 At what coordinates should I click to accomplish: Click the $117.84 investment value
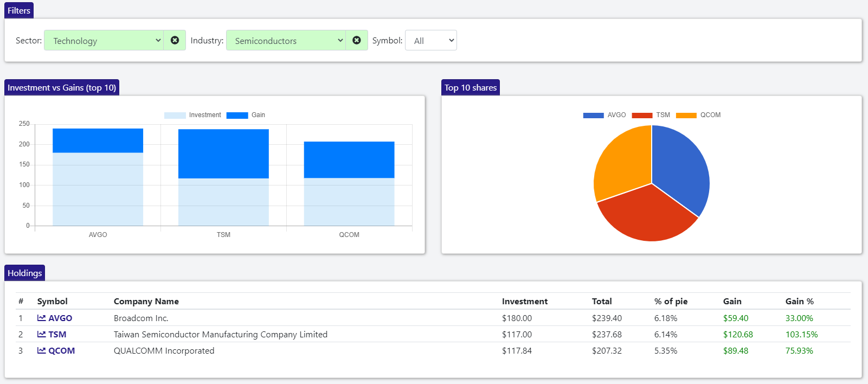[x=517, y=351]
